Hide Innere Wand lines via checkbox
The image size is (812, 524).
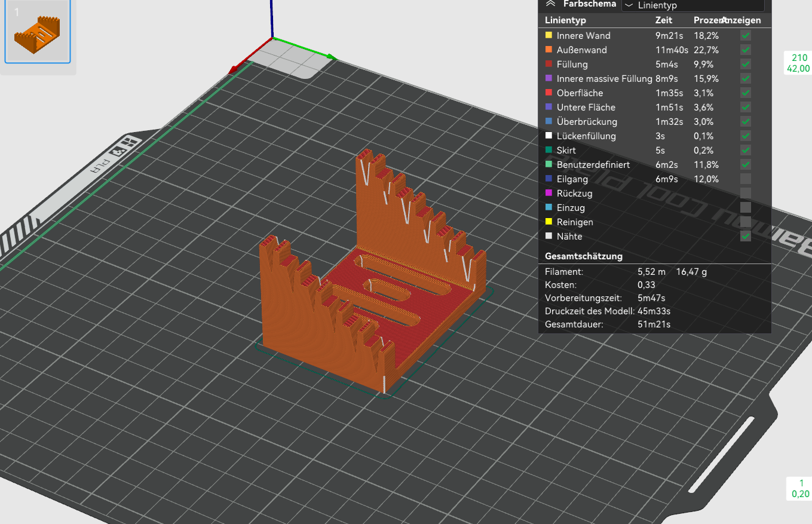(746, 36)
